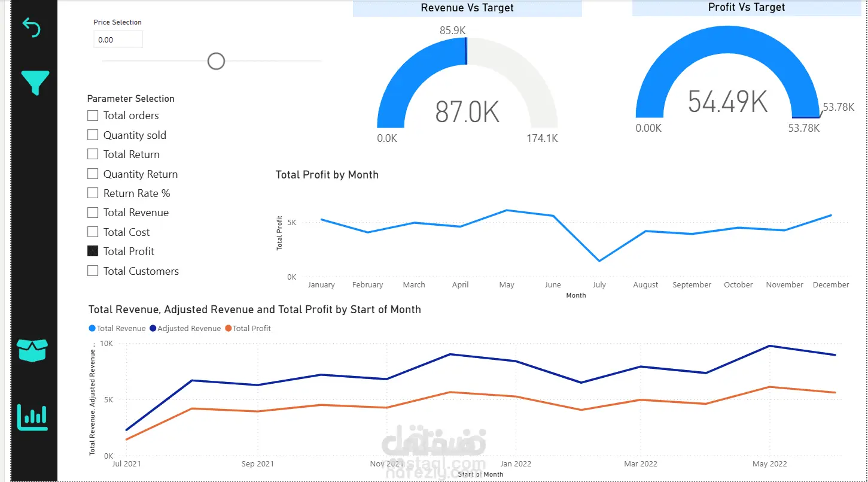
Task: Click the orange Total Profit legend item
Action: [x=248, y=328]
